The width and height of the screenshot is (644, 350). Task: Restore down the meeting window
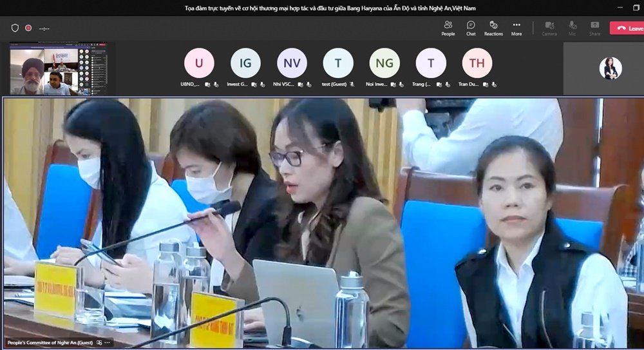637,8
